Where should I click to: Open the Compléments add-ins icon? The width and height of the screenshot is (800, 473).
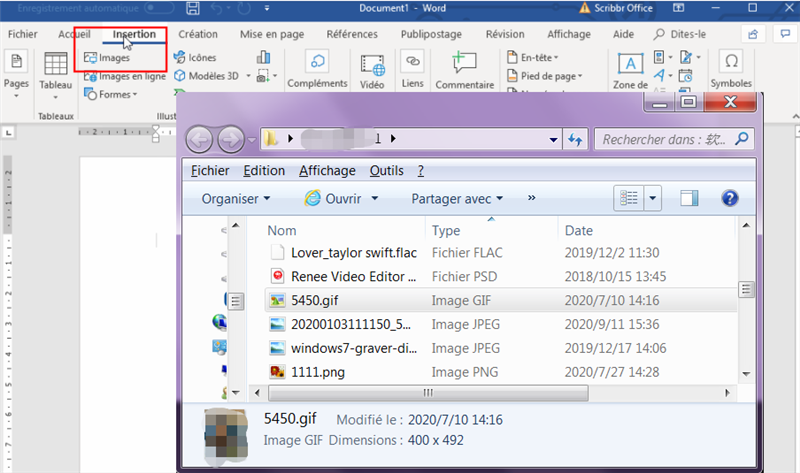tap(317, 62)
